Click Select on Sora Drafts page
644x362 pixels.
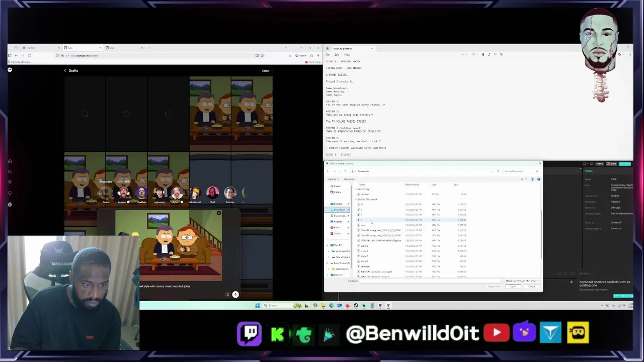[x=266, y=70]
